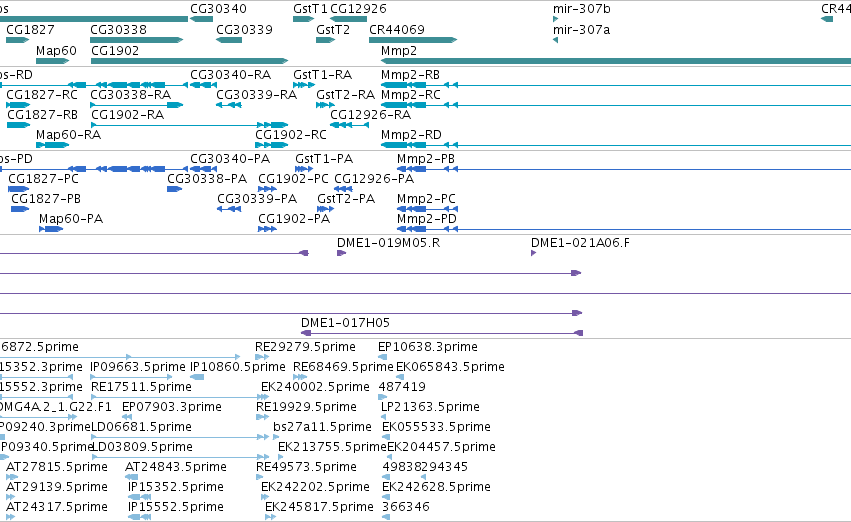Click the mir-307a gene label
The image size is (851, 522).
581,29
